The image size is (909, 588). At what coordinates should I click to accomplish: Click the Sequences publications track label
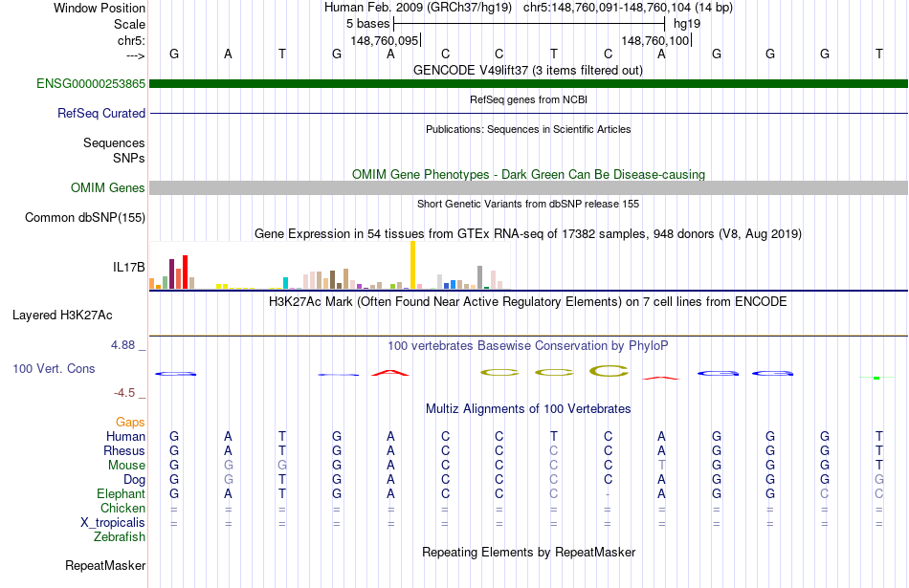click(x=114, y=142)
